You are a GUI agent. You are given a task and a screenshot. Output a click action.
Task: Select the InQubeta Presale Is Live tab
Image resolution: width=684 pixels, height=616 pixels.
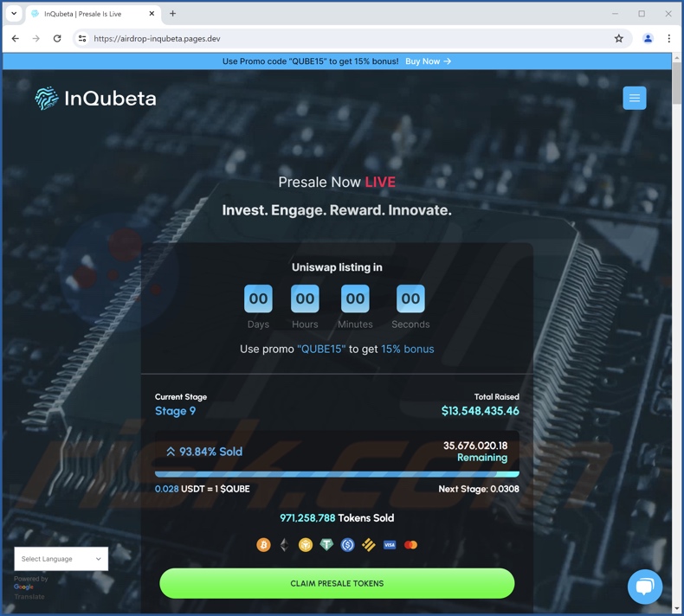point(94,14)
